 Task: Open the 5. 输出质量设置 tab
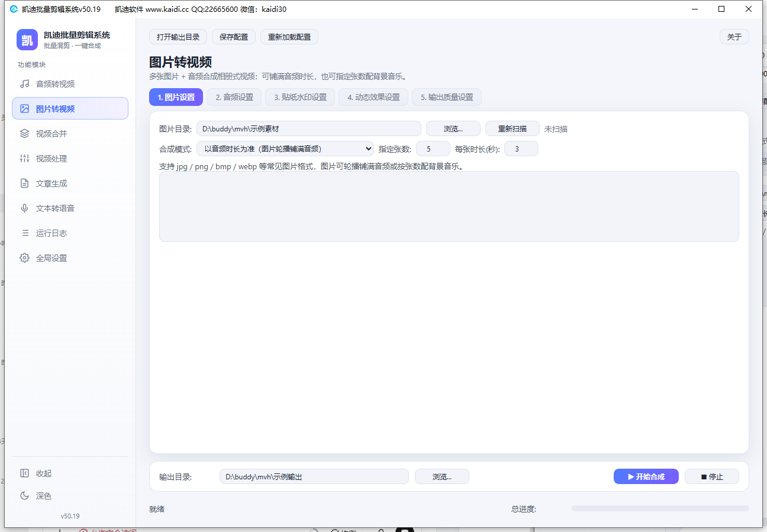tap(447, 97)
